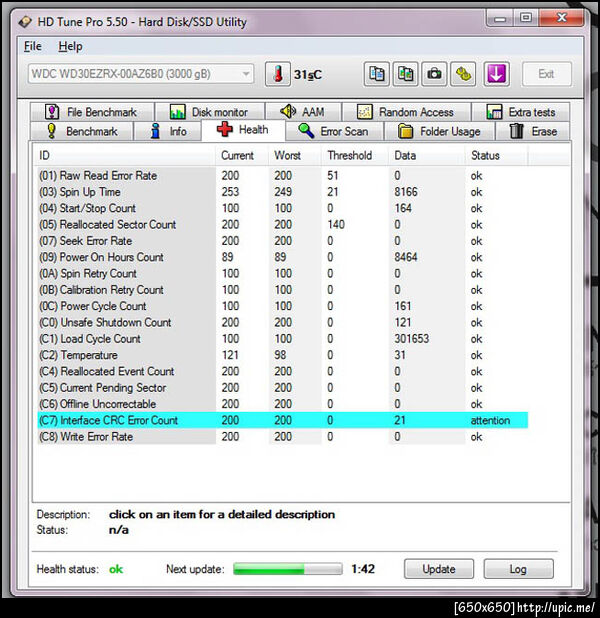This screenshot has width=600, height=618.
Task: Click the 301653 Load Cycle data value
Action: 412,339
